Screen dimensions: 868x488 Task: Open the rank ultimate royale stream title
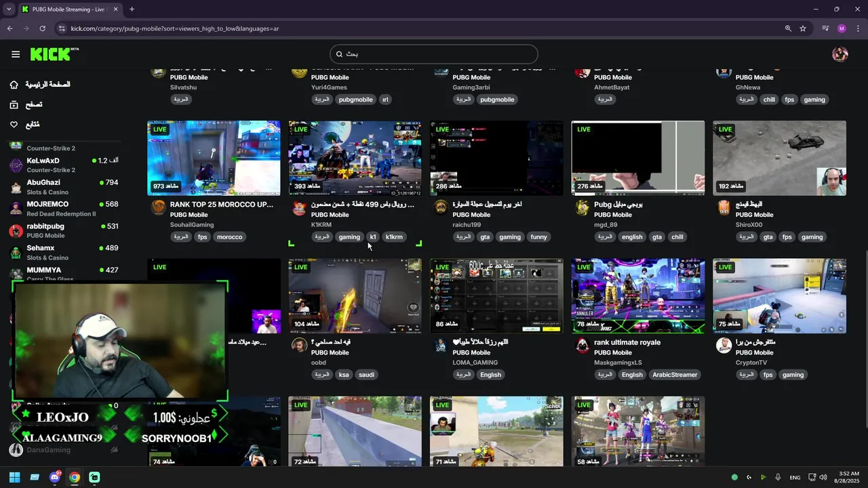click(x=627, y=342)
